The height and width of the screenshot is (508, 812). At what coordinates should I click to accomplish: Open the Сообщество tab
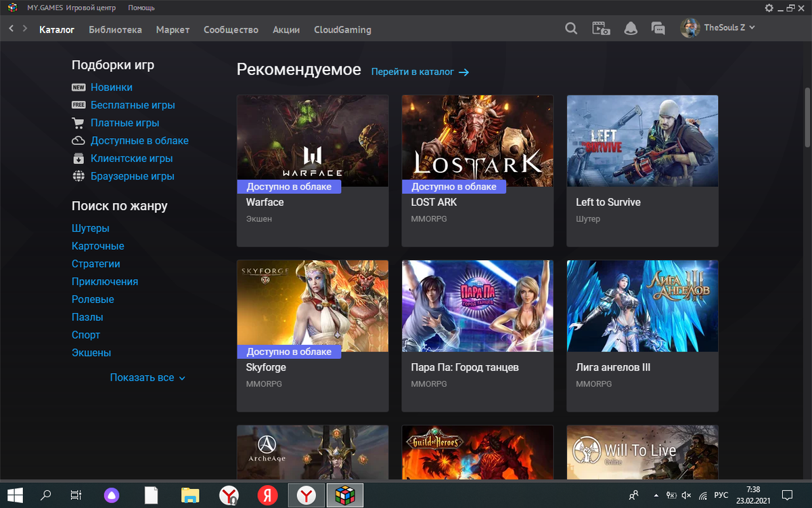point(231,30)
